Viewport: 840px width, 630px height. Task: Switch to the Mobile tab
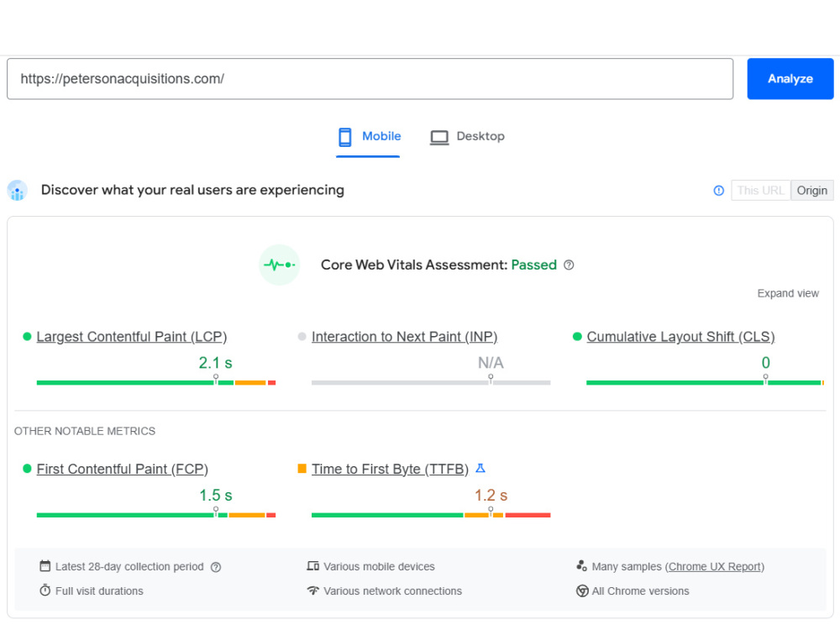click(368, 137)
